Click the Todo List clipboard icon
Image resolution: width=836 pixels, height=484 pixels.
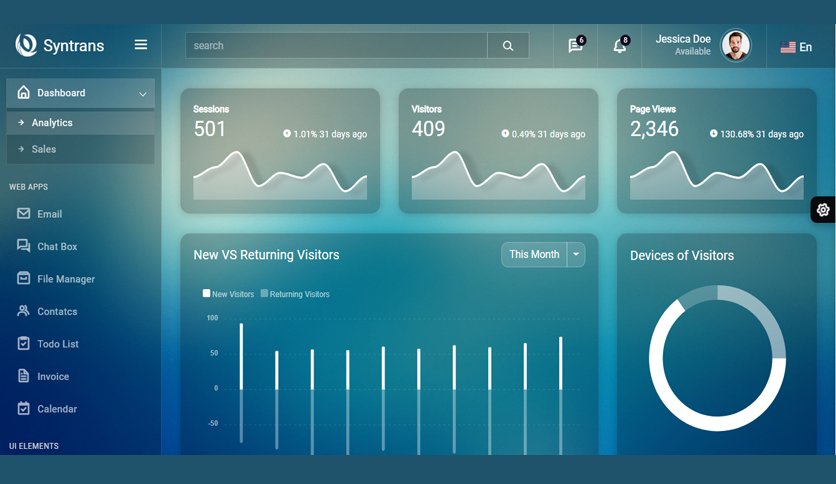[23, 343]
